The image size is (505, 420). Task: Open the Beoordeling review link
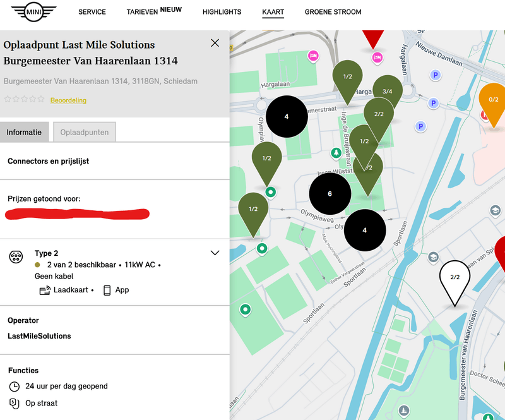pyautogui.click(x=68, y=100)
